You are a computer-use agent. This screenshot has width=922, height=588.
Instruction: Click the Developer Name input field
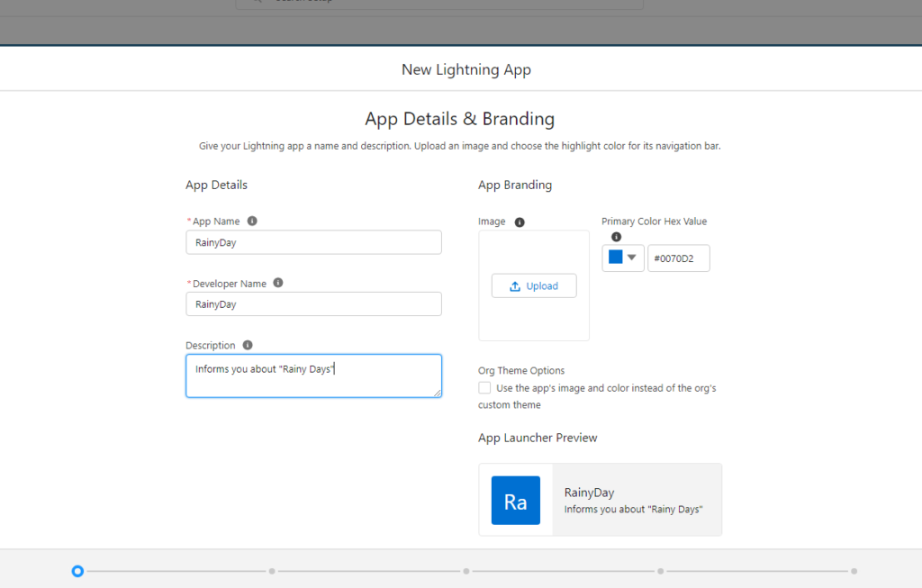[x=313, y=303]
